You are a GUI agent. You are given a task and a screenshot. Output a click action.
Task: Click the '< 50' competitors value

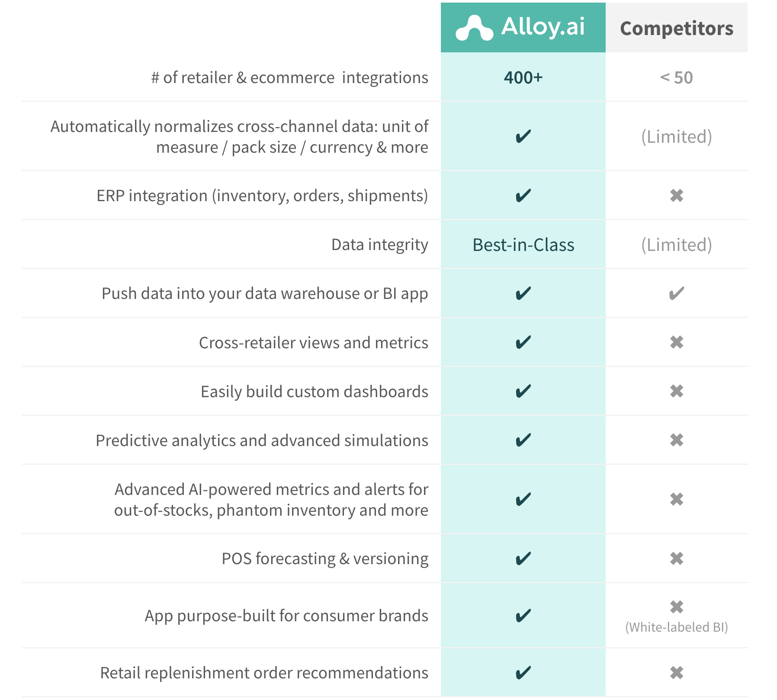[677, 77]
